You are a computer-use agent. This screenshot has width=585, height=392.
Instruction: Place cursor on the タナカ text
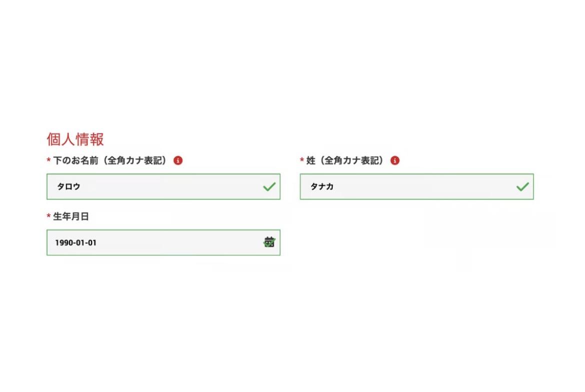[x=322, y=187]
